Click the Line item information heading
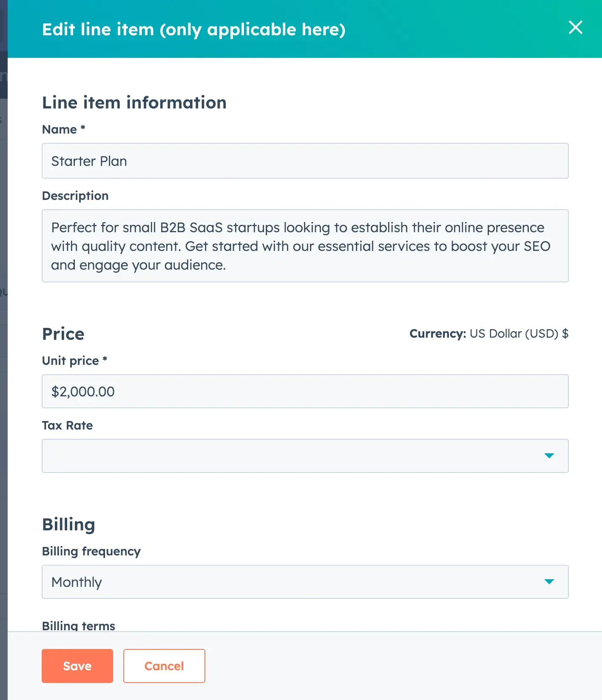602x700 pixels. pos(134,103)
